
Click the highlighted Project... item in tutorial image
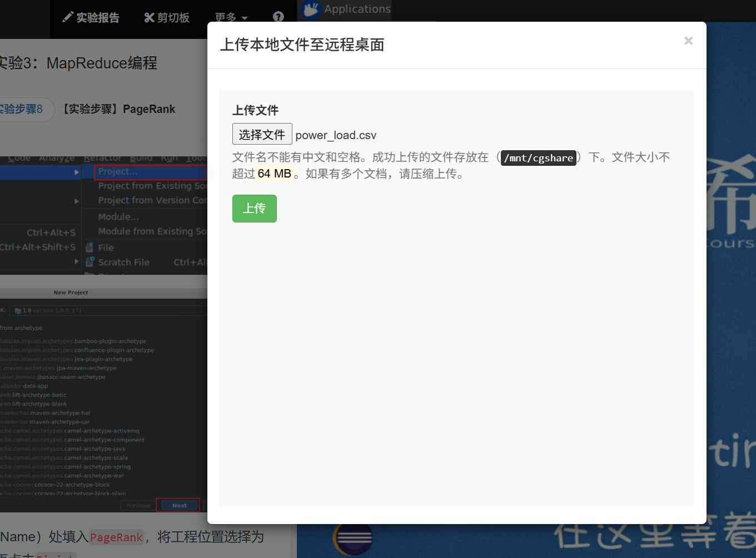point(149,172)
